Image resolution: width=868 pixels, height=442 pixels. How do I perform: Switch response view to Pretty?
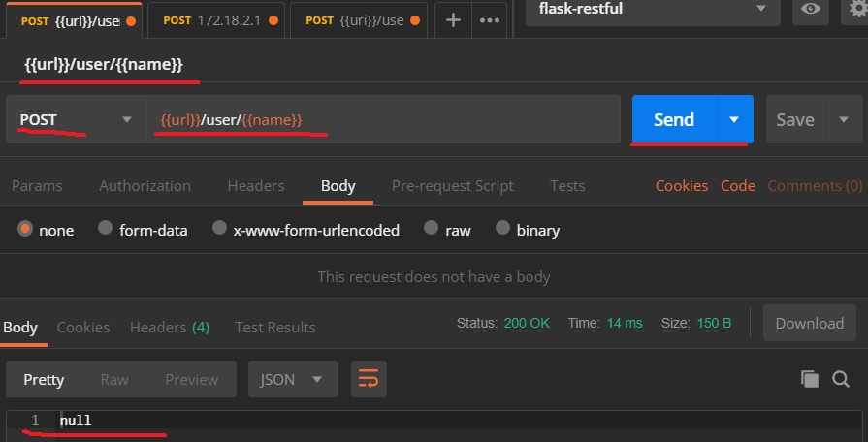pos(44,380)
